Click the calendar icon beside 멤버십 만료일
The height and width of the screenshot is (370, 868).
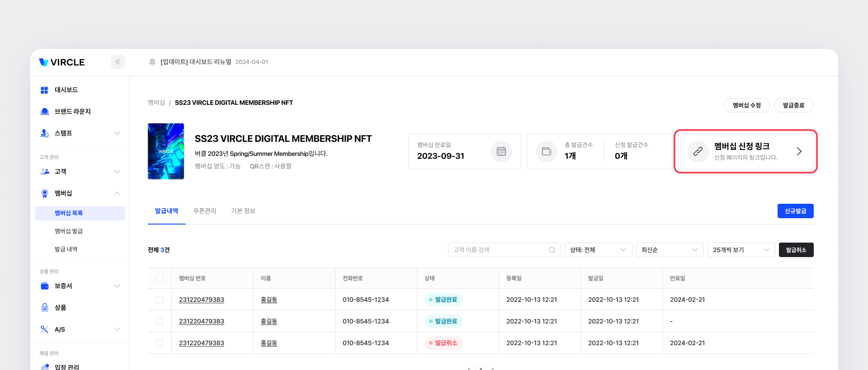[501, 151]
